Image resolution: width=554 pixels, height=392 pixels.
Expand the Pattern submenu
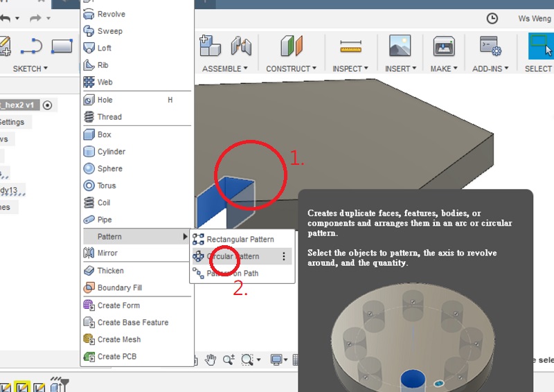tap(136, 236)
